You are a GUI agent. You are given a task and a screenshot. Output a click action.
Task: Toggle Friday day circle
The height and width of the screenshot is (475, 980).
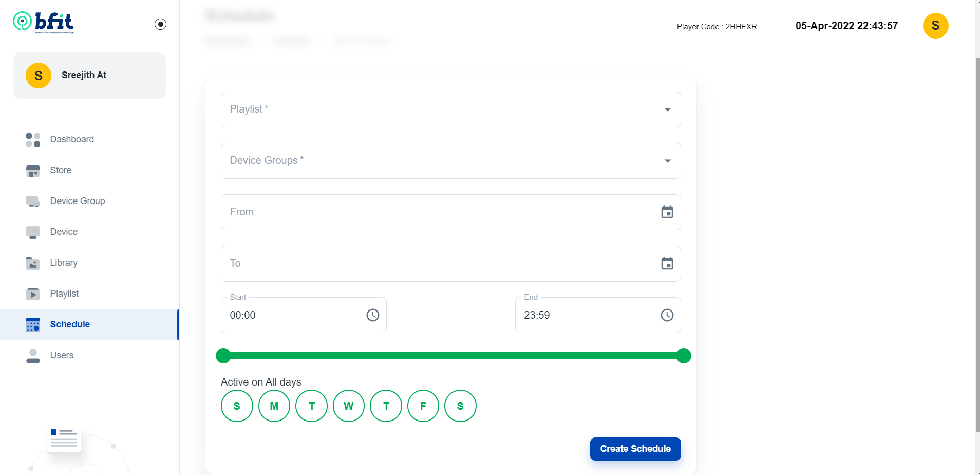(423, 406)
